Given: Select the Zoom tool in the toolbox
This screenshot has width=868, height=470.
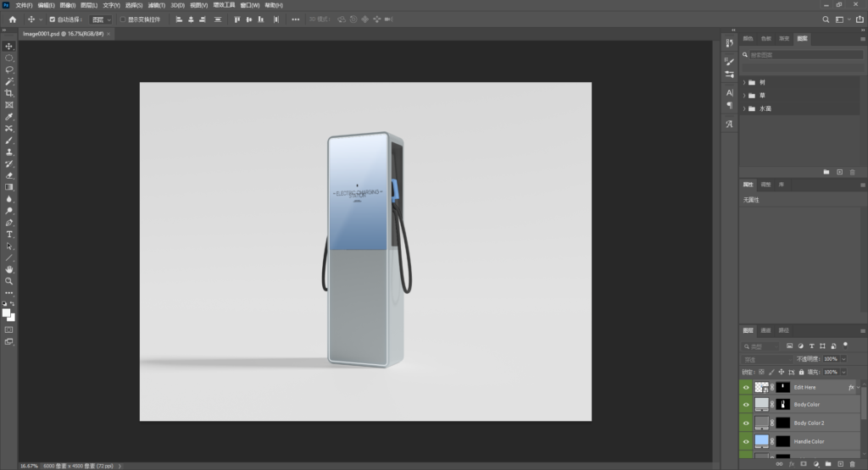Looking at the screenshot, I should click(x=8, y=281).
